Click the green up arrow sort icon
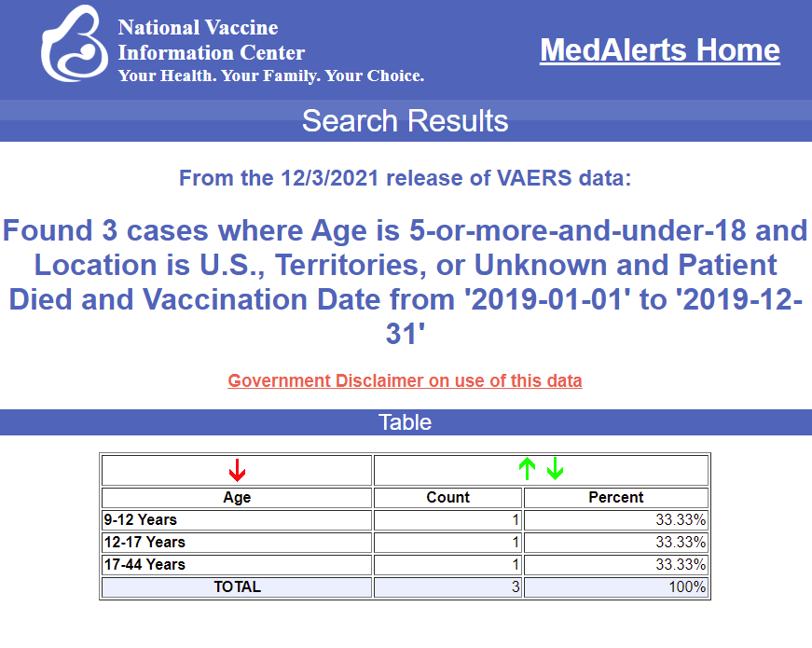The width and height of the screenshot is (812, 648). (x=527, y=469)
